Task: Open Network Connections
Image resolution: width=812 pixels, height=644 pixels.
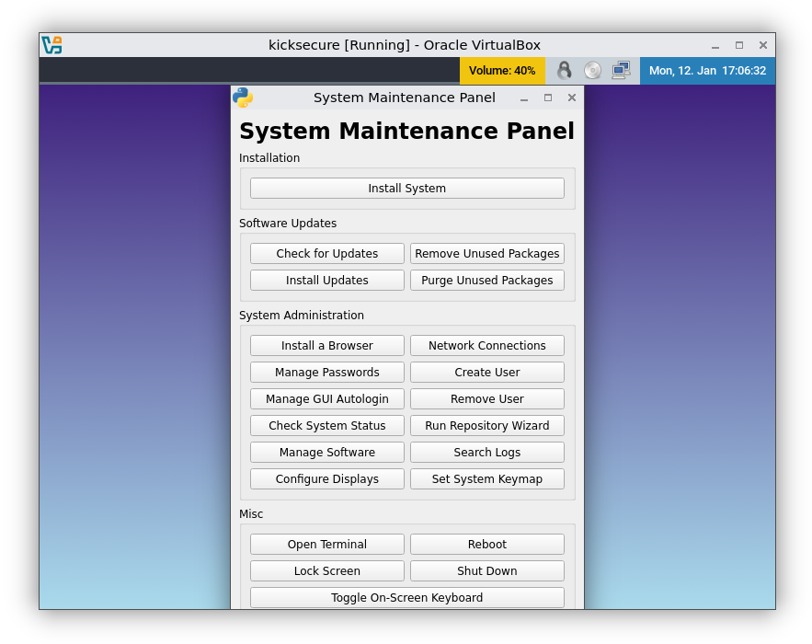Action: pos(487,345)
